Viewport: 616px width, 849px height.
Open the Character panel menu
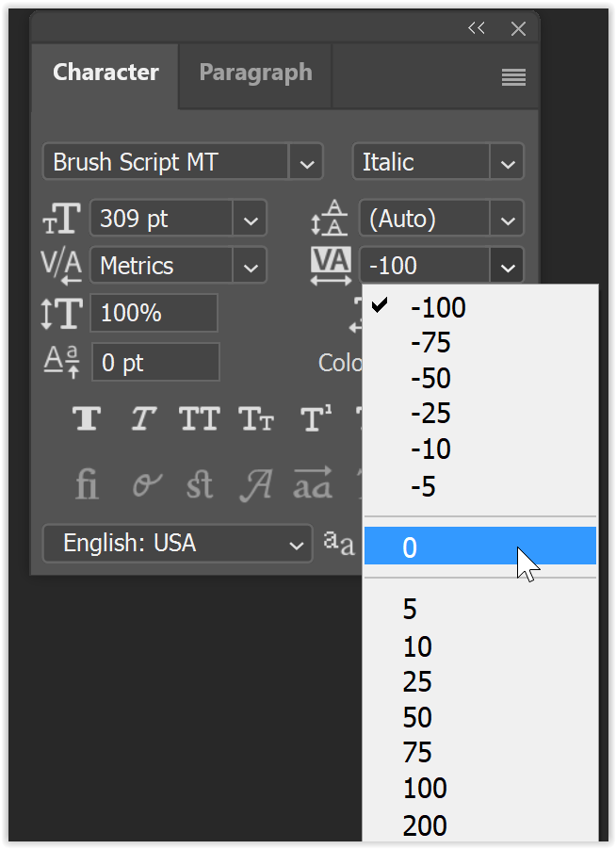pyautogui.click(x=513, y=77)
